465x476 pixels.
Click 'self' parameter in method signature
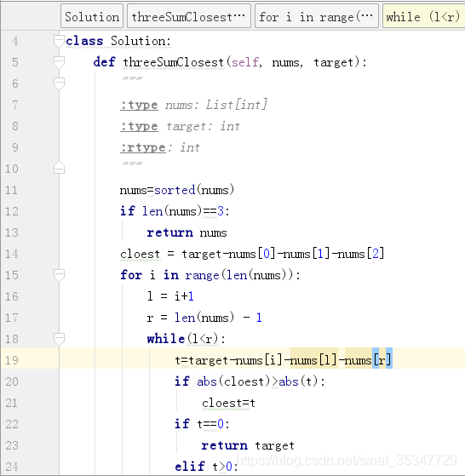pos(245,62)
